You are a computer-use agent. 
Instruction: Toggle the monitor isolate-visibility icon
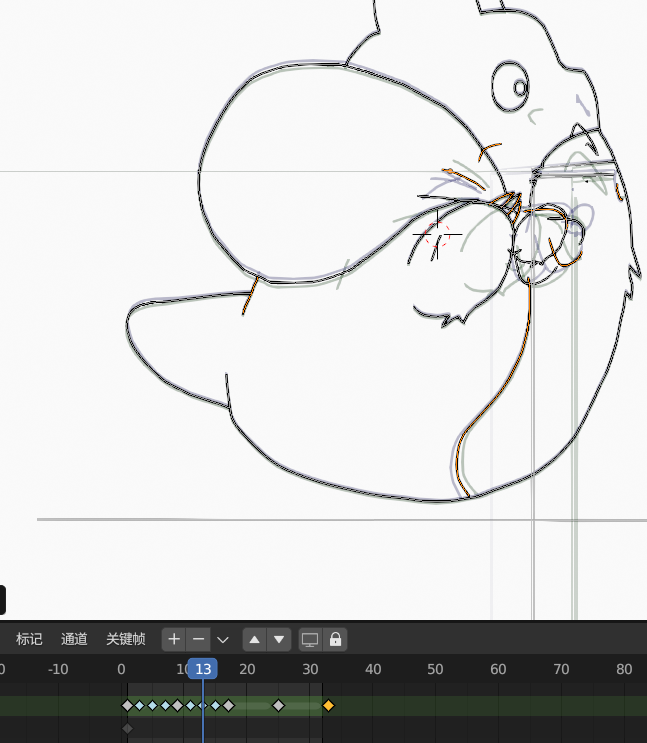(310, 639)
